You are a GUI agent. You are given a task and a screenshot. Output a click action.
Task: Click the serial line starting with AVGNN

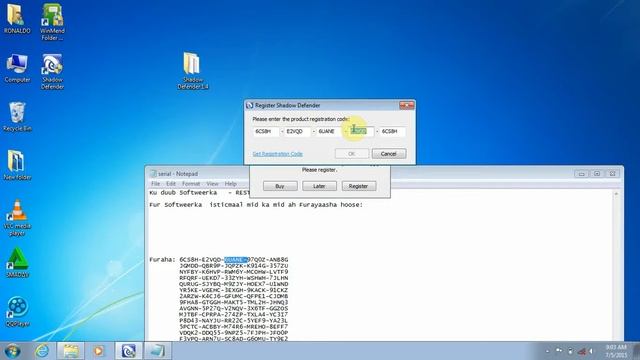tap(233, 309)
